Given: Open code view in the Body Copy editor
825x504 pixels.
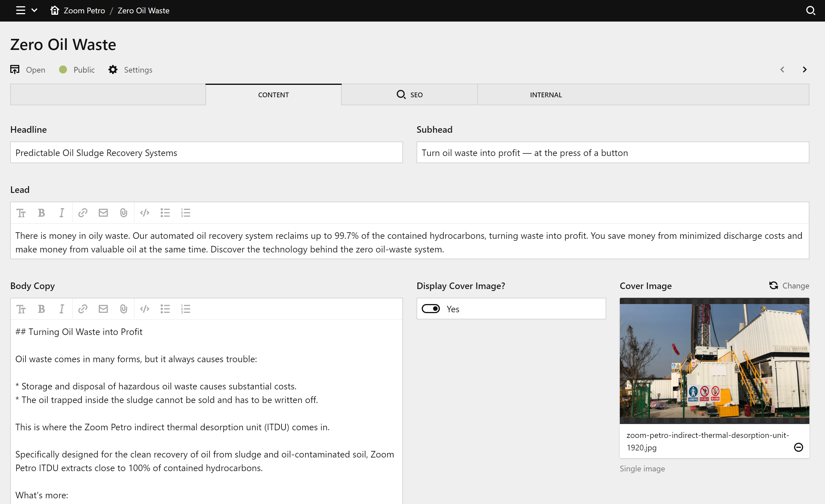Looking at the screenshot, I should point(144,309).
